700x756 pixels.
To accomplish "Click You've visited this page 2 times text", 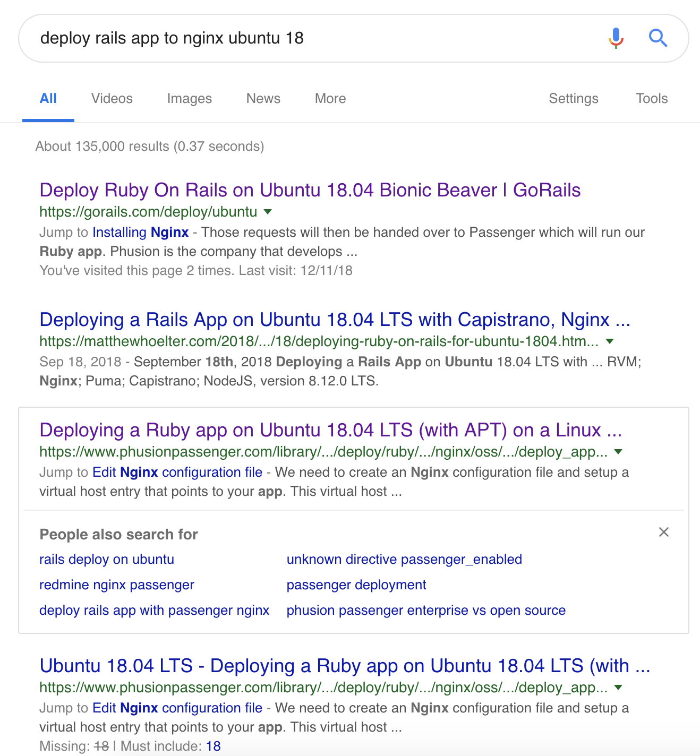I will point(196,271).
